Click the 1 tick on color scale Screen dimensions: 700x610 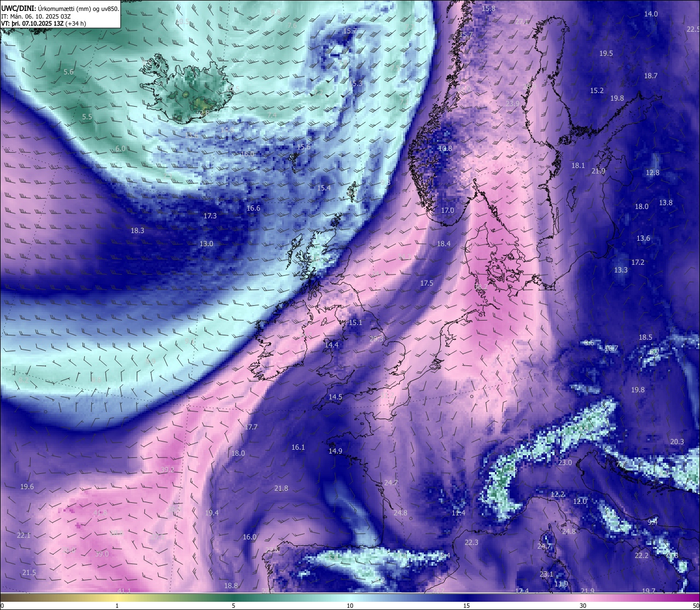coord(117,606)
